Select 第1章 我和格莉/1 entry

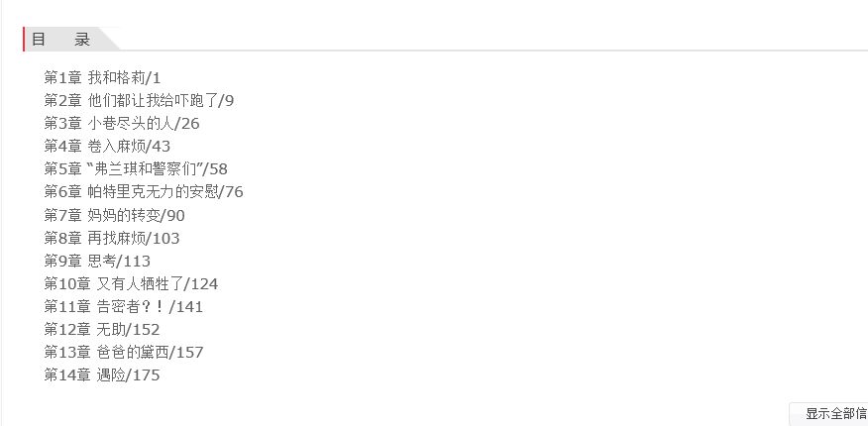click(102, 77)
